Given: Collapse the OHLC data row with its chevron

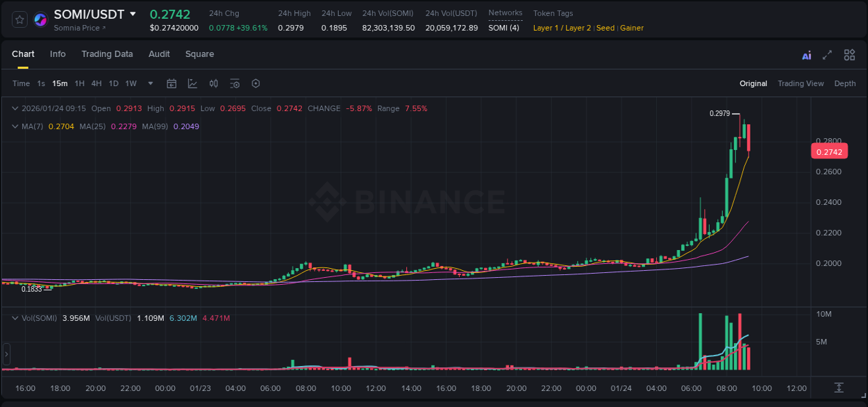Looking at the screenshot, I should tap(15, 108).
